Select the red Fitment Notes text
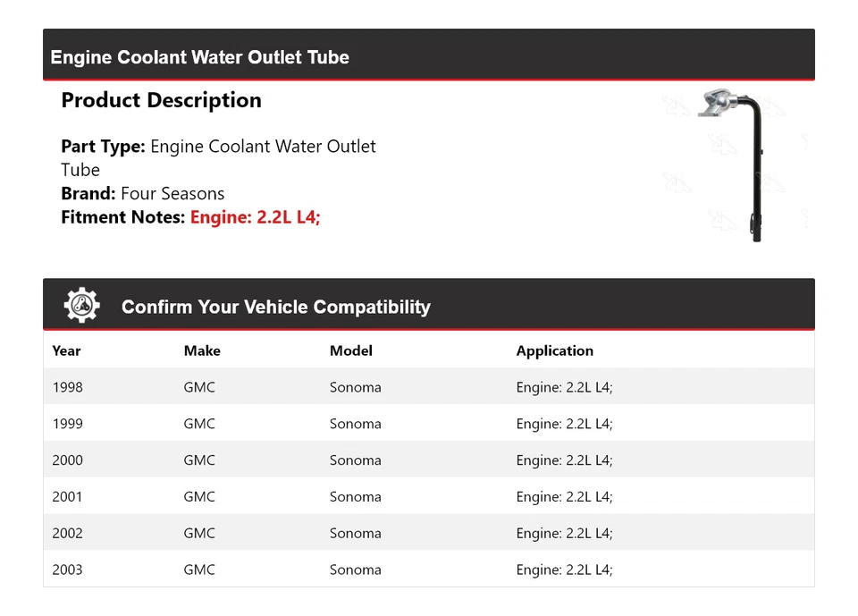Image resolution: width=858 pixels, height=616 pixels. point(255,217)
